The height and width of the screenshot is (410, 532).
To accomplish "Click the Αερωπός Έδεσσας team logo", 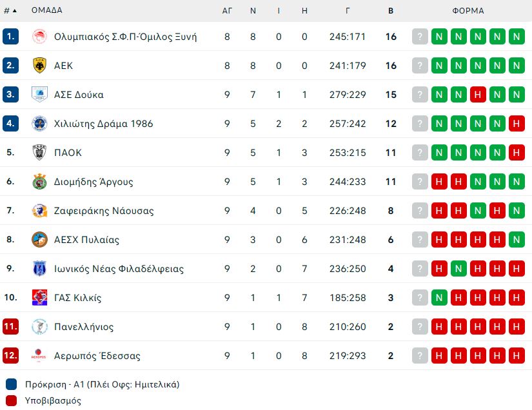I will point(39,355).
